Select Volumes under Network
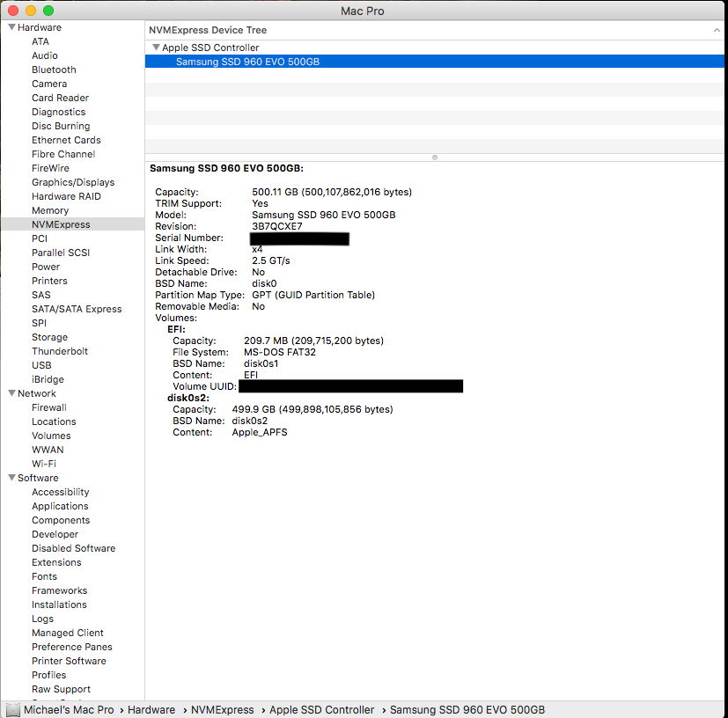 click(51, 436)
